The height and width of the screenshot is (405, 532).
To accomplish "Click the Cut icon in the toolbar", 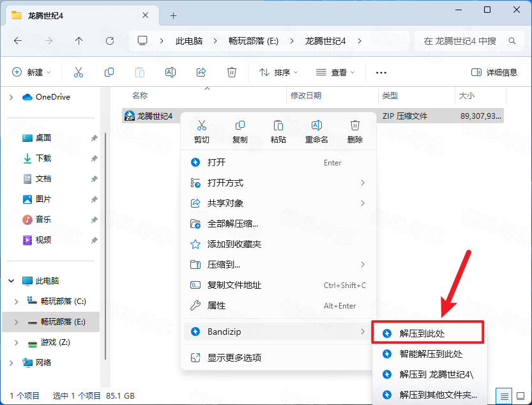I will coord(79,72).
